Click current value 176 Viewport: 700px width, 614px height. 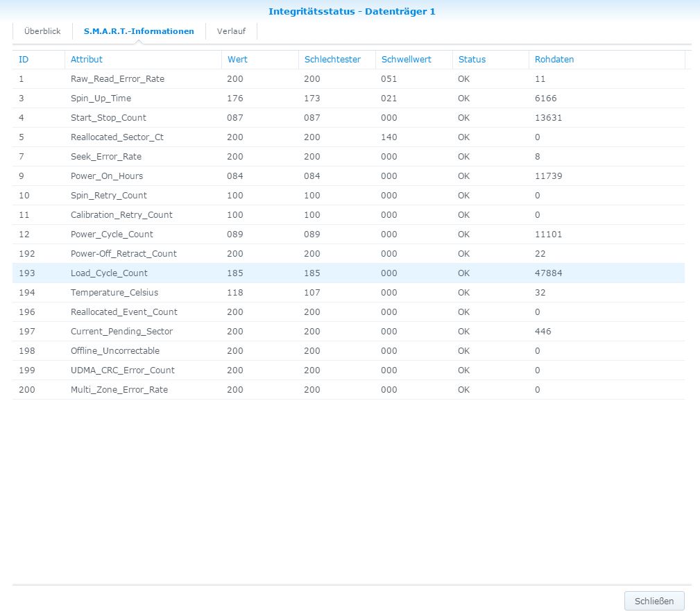tap(234, 99)
